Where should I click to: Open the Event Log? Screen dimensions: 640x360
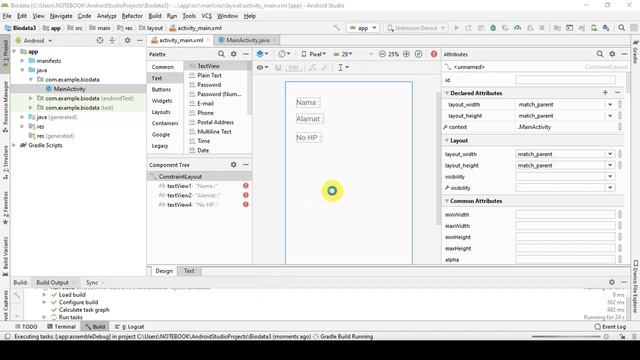[610, 327]
